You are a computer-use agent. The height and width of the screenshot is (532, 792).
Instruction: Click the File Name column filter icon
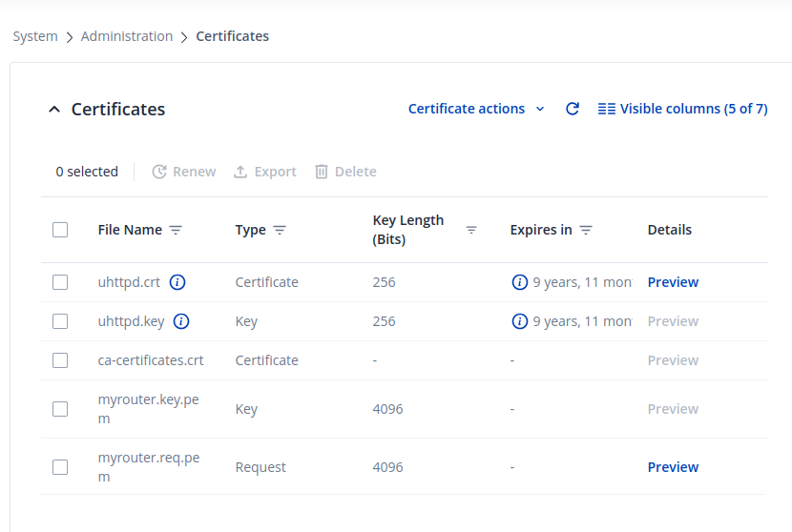tap(176, 230)
